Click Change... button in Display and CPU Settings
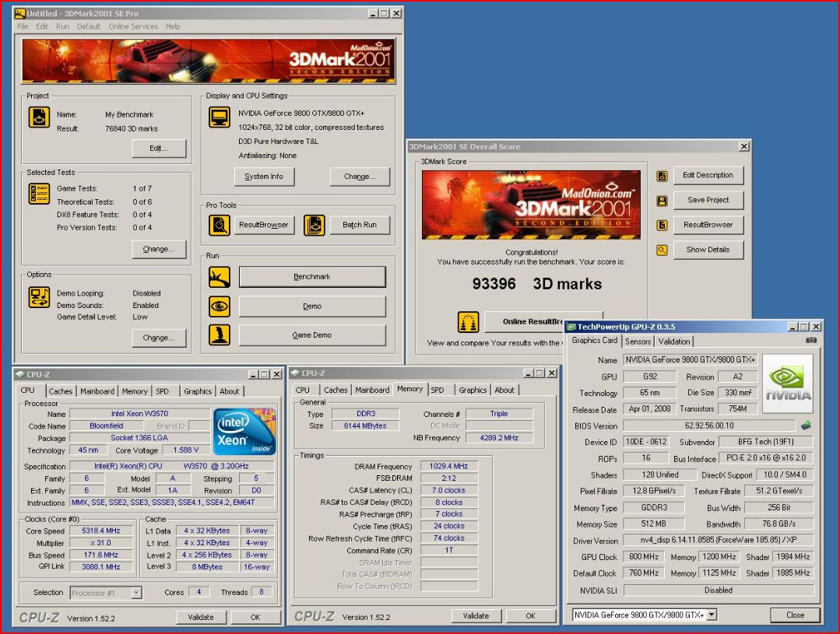 [x=360, y=176]
